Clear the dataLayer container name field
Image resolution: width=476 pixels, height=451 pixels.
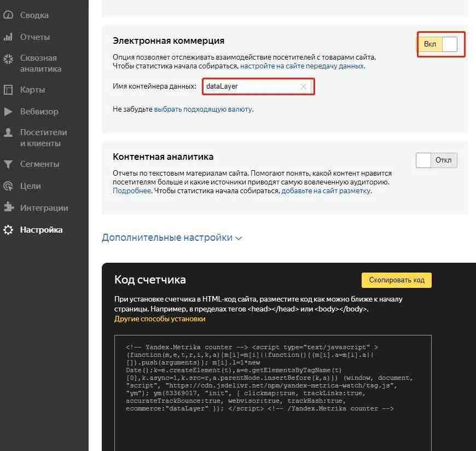tap(303, 86)
